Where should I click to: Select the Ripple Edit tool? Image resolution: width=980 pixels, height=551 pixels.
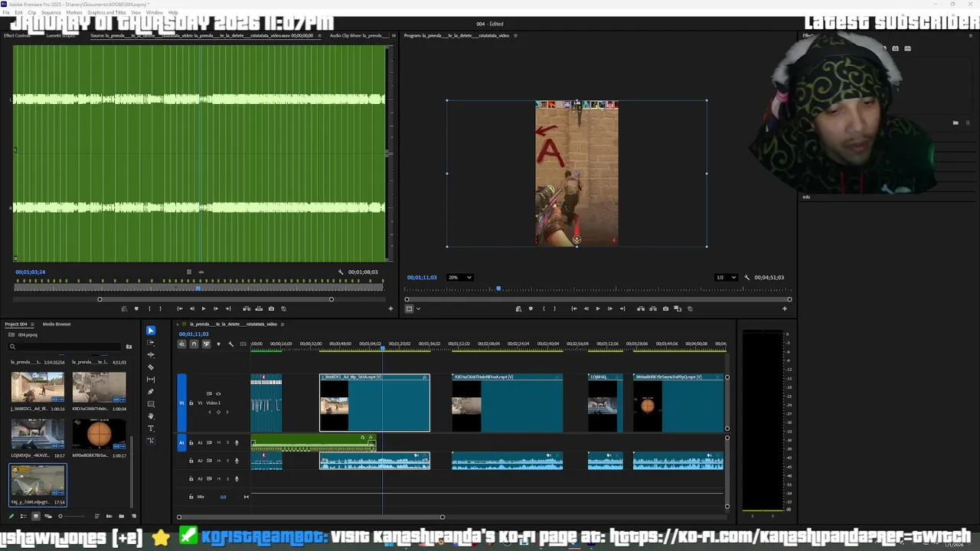tap(151, 355)
